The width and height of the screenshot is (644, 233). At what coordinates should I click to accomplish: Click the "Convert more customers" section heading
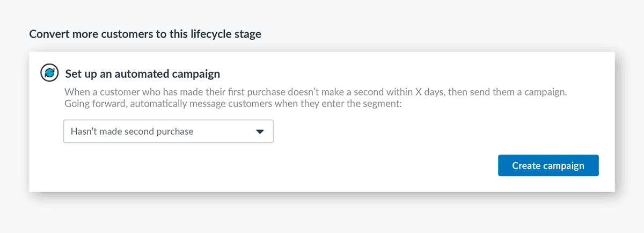point(145,34)
